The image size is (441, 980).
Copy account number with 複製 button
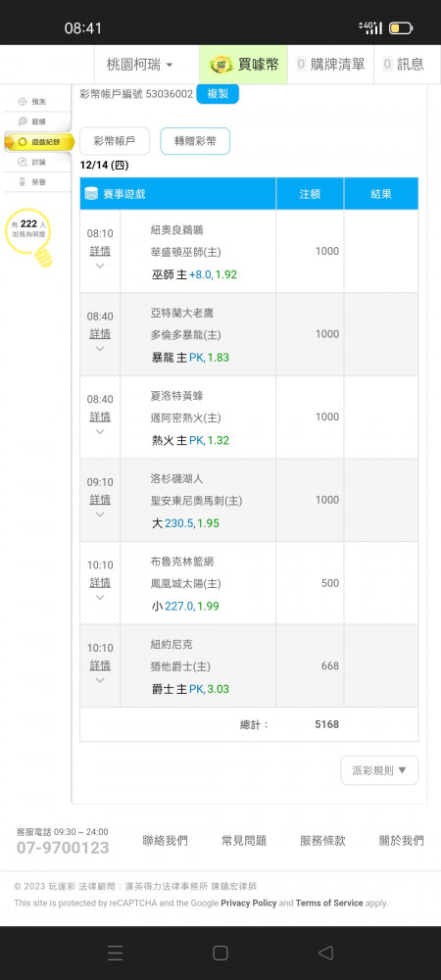click(218, 94)
